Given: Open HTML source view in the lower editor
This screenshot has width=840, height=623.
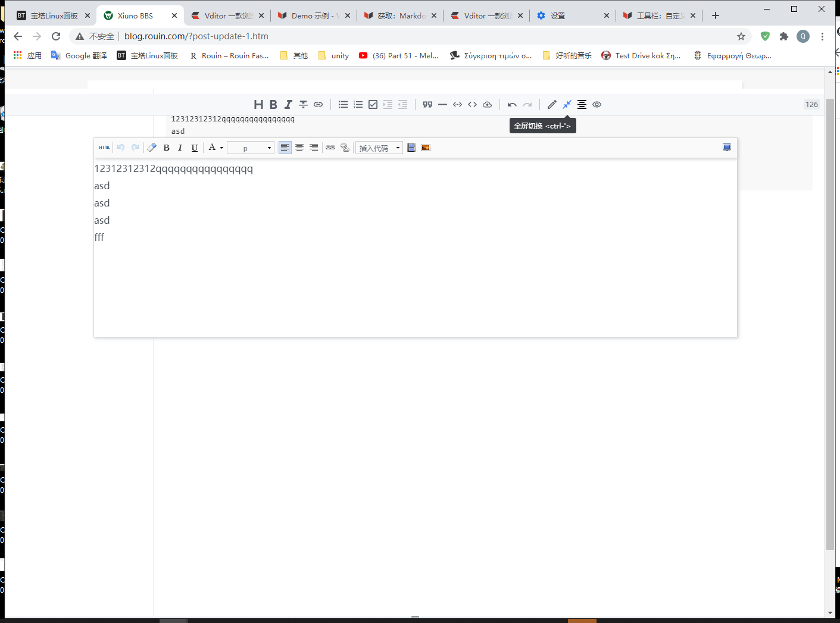Looking at the screenshot, I should (x=104, y=147).
